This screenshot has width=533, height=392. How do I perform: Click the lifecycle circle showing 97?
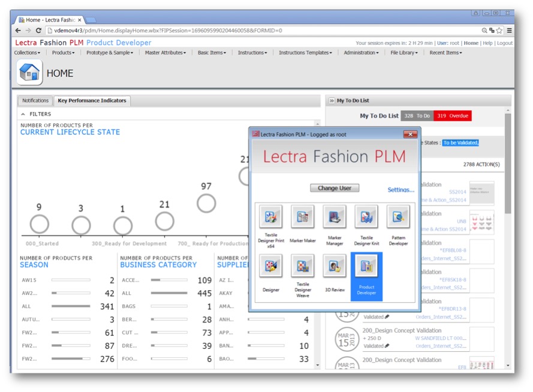pyautogui.click(x=206, y=203)
